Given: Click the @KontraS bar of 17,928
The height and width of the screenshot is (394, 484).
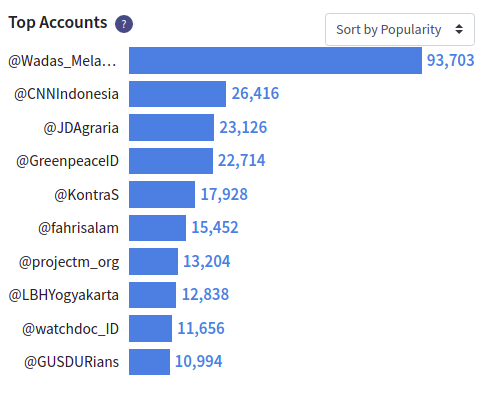Looking at the screenshot, I should pos(162,195).
